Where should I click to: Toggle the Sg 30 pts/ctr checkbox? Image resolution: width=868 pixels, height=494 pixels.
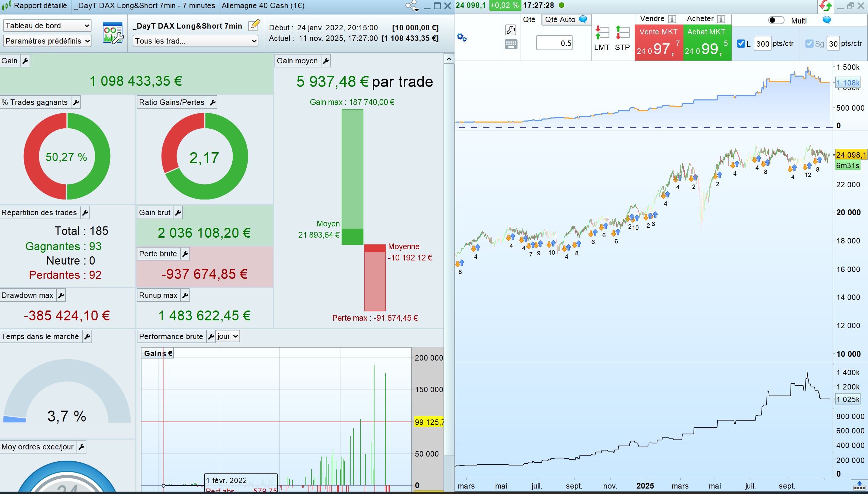(x=809, y=44)
